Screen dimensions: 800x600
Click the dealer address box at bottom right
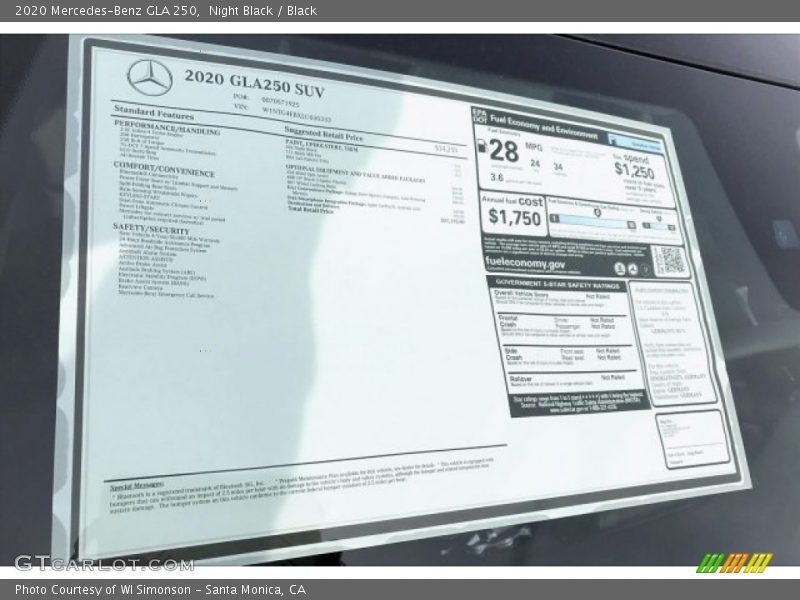tap(692, 440)
